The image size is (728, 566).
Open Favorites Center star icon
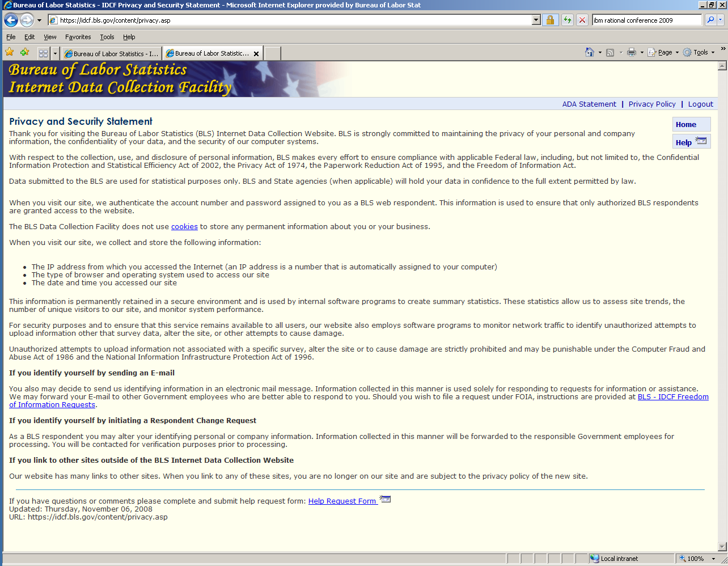click(10, 53)
